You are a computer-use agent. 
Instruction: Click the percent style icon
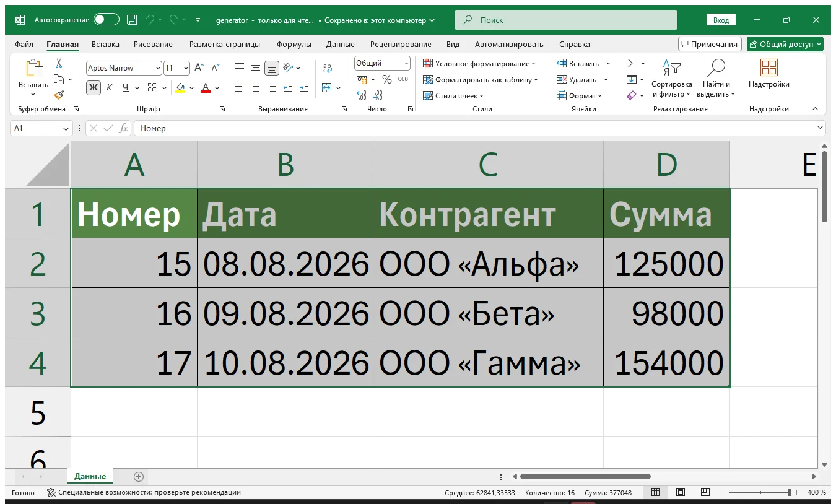[387, 79]
